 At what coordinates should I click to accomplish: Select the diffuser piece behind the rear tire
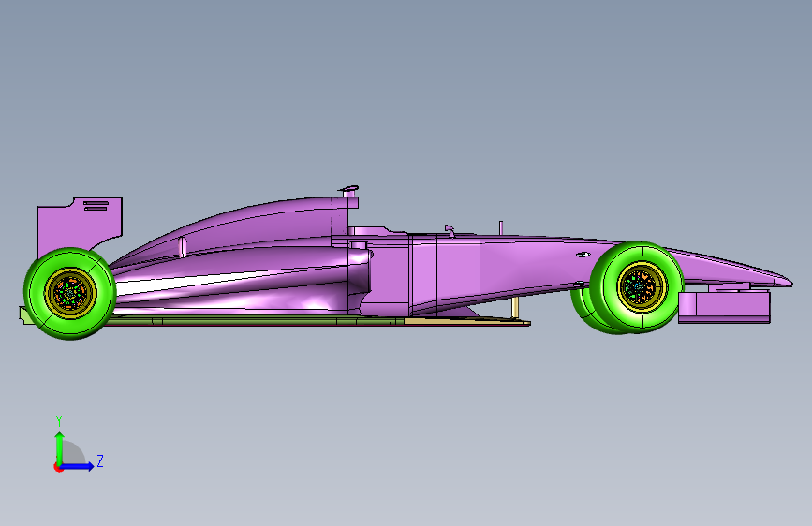26,314
